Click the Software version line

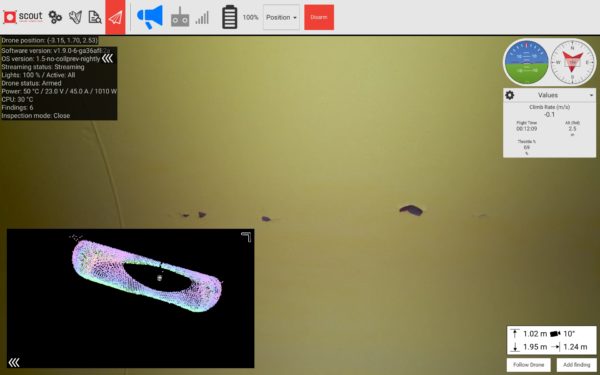pyautogui.click(x=57, y=51)
